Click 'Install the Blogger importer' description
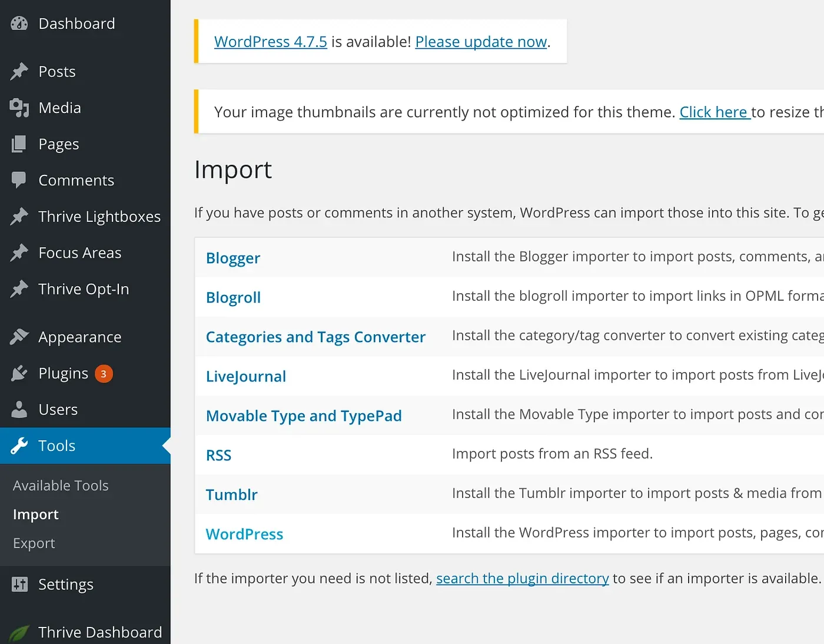The image size is (824, 644). pos(638,257)
